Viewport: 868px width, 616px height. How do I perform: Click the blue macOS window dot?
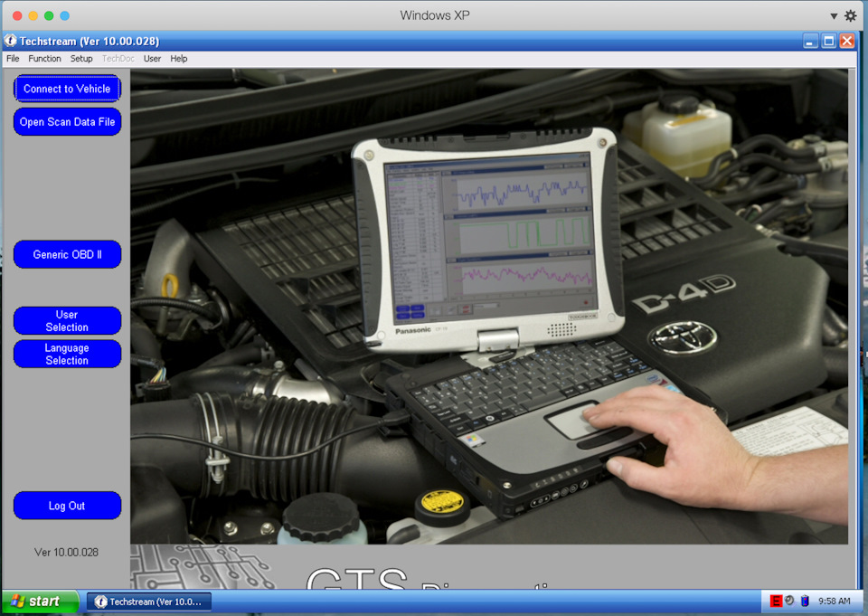65,16
